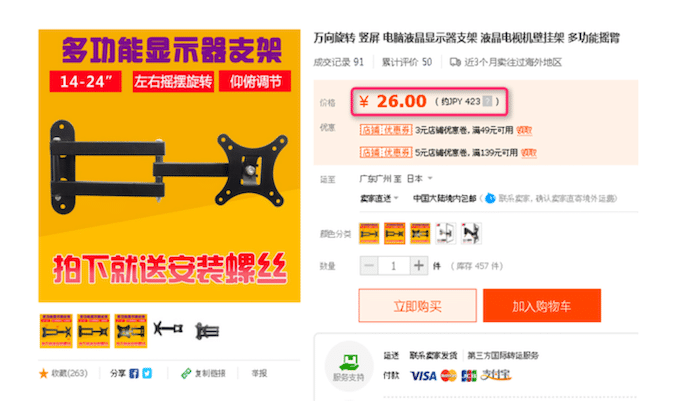The height and width of the screenshot is (415, 700).
Task: Click the orange star favorite icon
Action: pos(43,374)
